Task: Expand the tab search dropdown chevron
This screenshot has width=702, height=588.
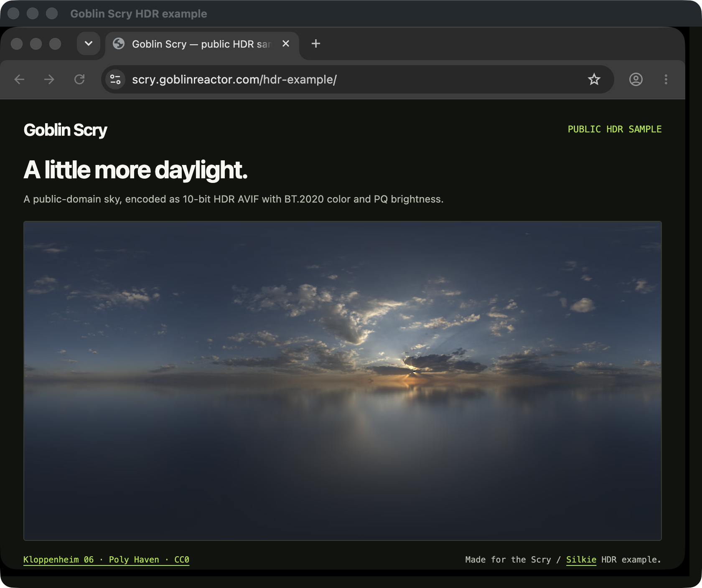Action: pyautogui.click(x=89, y=43)
